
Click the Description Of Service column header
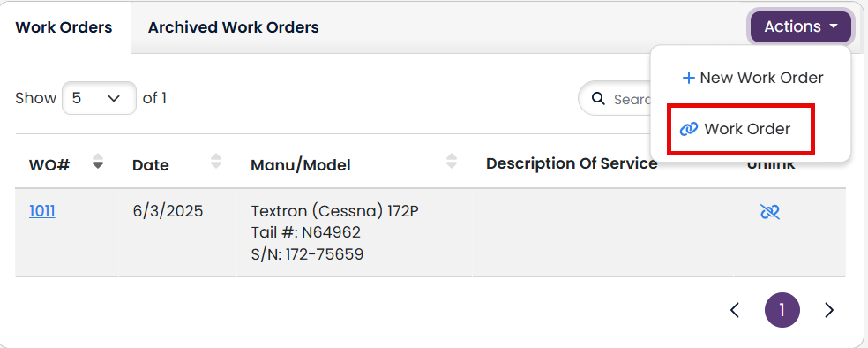click(x=572, y=163)
